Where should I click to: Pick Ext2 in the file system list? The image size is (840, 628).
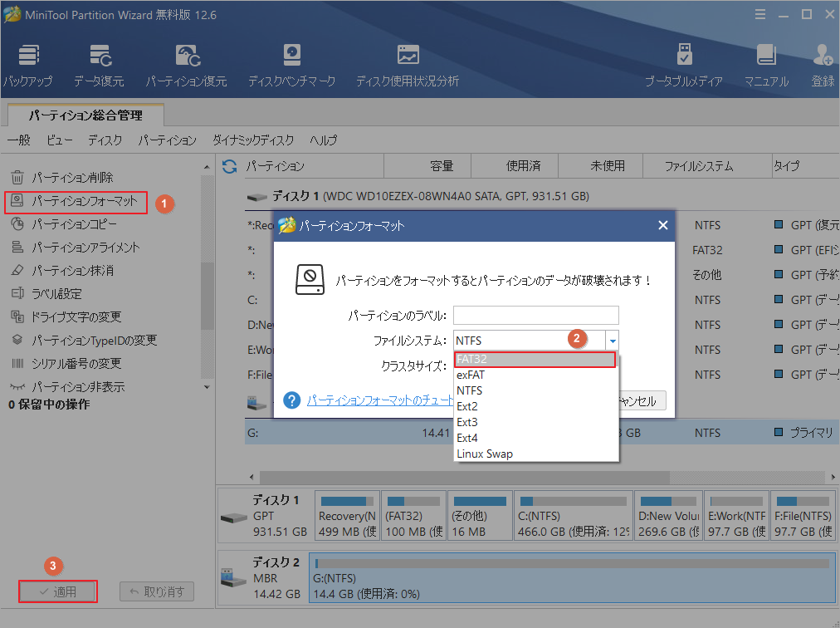point(536,406)
